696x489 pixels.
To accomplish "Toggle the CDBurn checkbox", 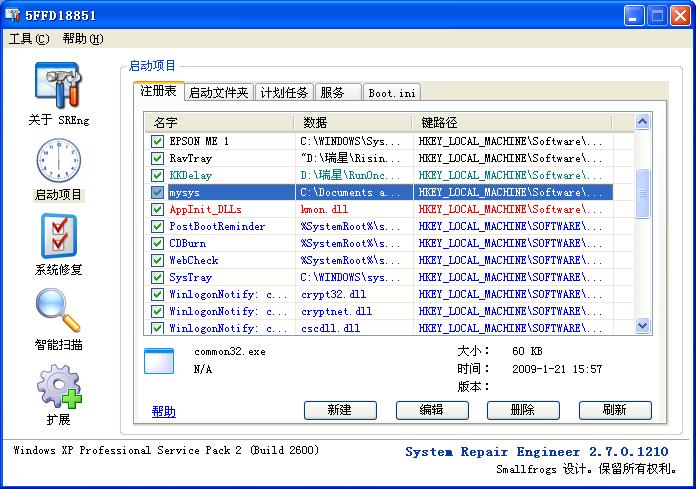I will tap(157, 244).
